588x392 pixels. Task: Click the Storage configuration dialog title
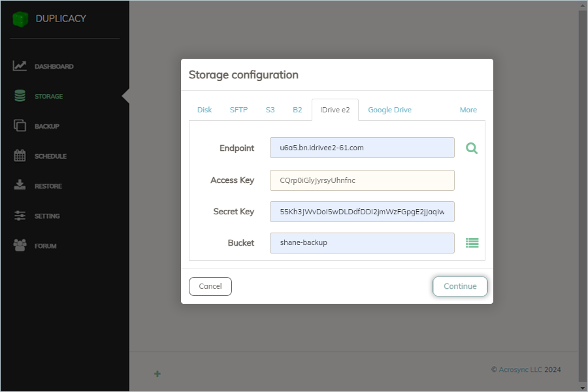coord(244,74)
